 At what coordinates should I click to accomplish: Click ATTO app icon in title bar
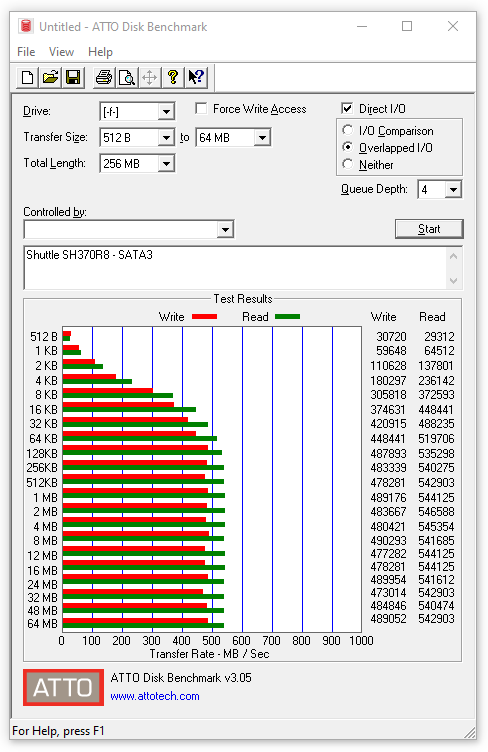point(25,26)
